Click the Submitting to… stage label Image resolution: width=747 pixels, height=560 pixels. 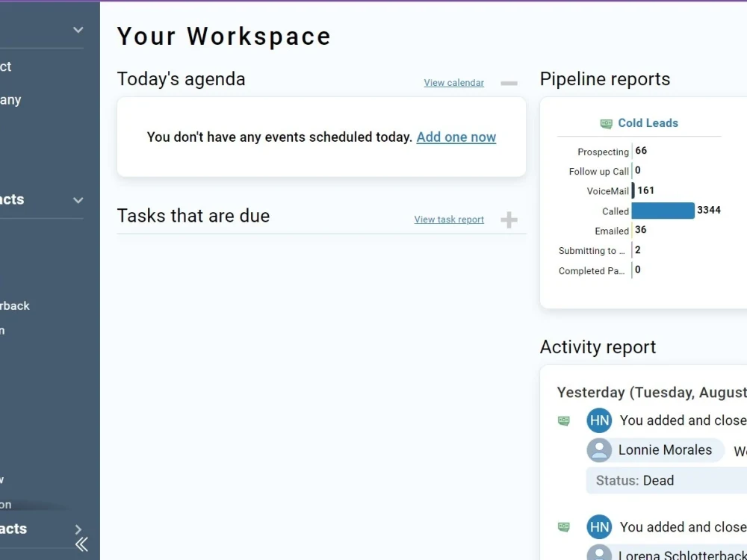tap(591, 250)
